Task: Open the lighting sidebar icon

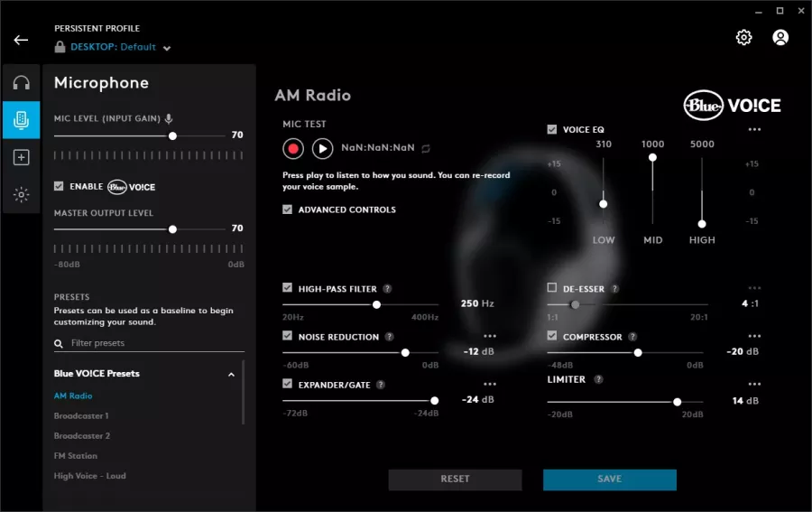Action: (22, 195)
